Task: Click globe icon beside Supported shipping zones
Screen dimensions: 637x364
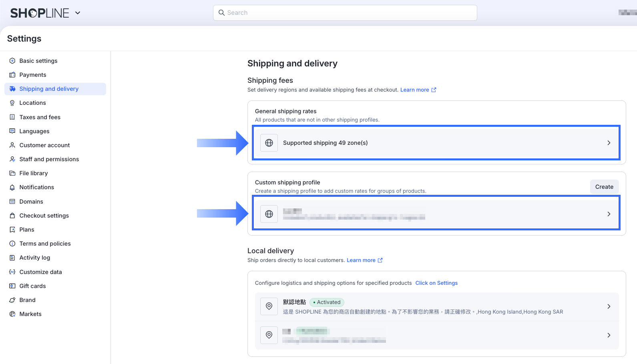Action: pyautogui.click(x=269, y=143)
